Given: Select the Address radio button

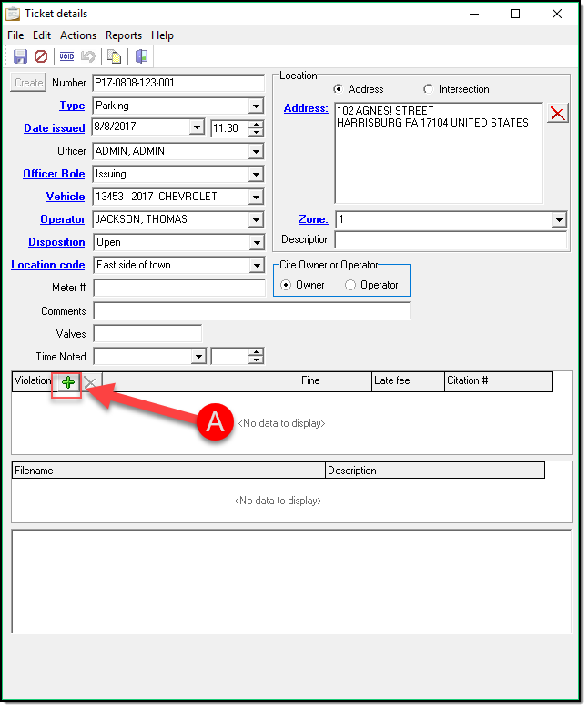Looking at the screenshot, I should point(339,89).
